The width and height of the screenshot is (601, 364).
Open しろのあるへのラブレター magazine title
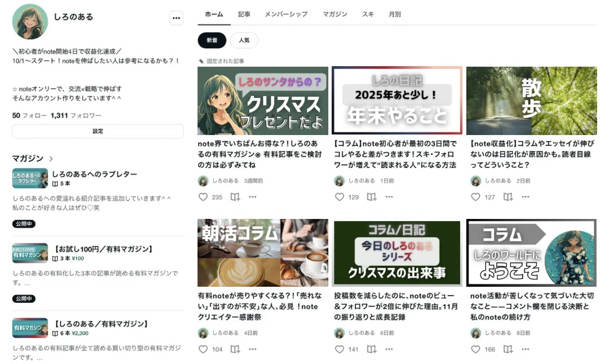pyautogui.click(x=95, y=174)
